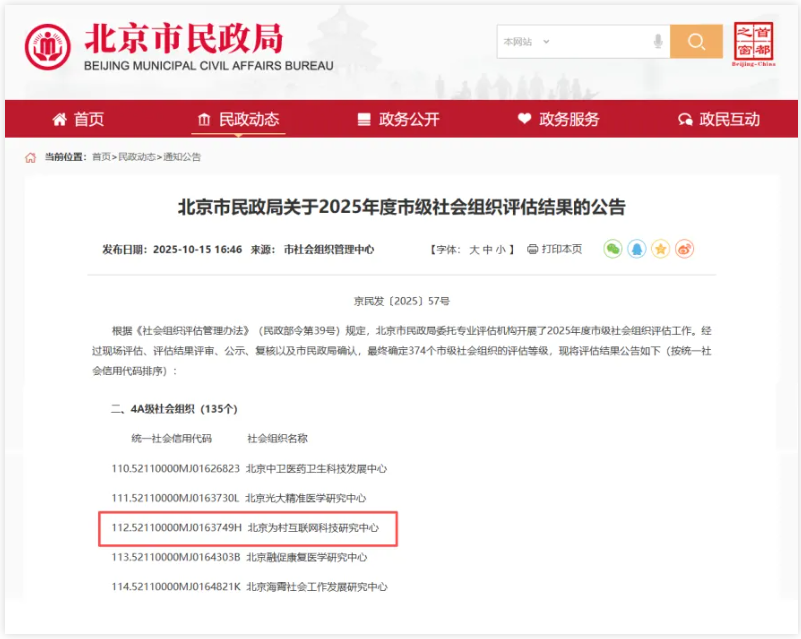Click 打印本页 to print the page
Screen dimensions: 801x639
tap(555, 249)
